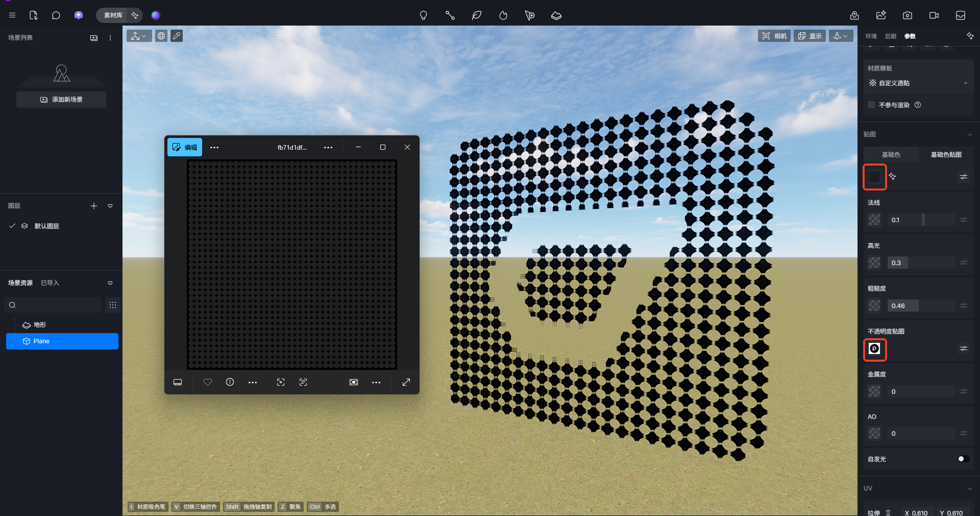Click the 编辑 button in image viewer
The image size is (980, 516).
[x=185, y=147]
